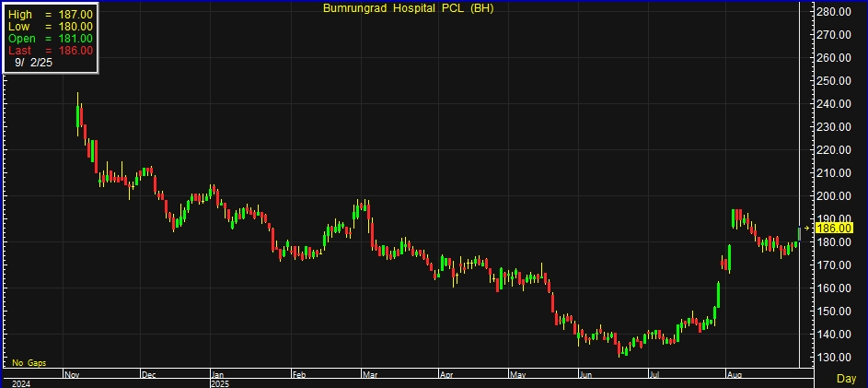Screen dimensions: 868x388
Task: Click the No Gaps indicator
Action: 29,363
